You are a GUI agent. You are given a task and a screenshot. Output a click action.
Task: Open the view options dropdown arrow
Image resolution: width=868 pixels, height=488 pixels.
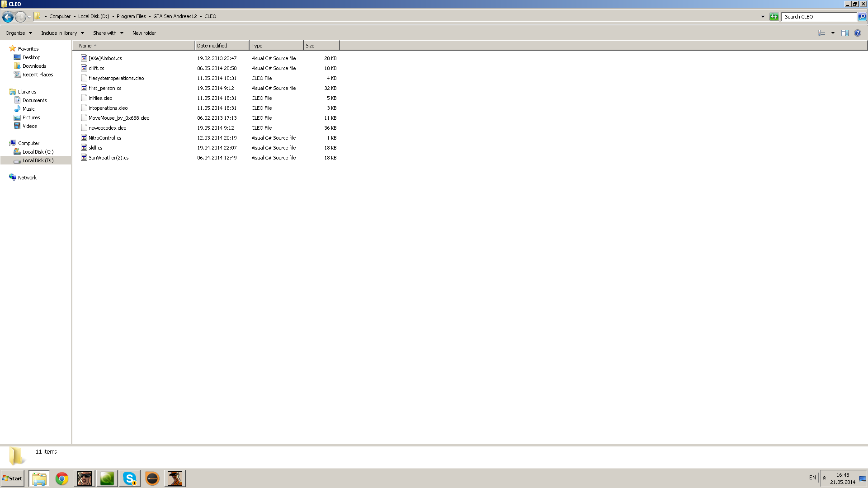[x=833, y=33]
